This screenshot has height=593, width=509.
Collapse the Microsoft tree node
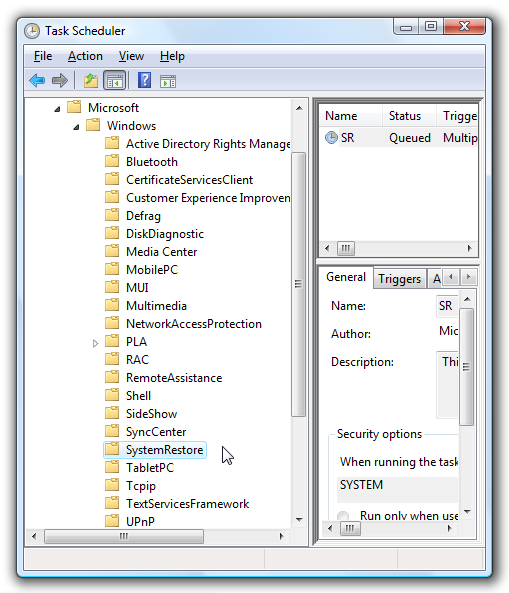click(57, 109)
